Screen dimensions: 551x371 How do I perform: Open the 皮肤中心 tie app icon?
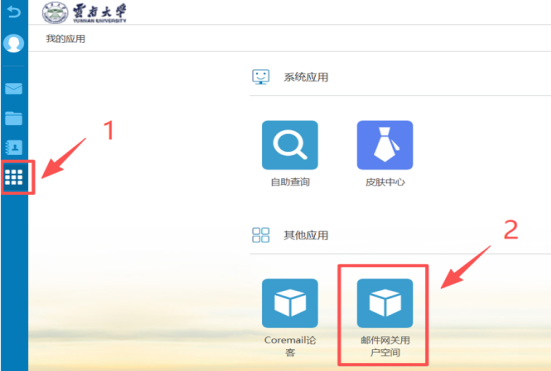pos(385,145)
